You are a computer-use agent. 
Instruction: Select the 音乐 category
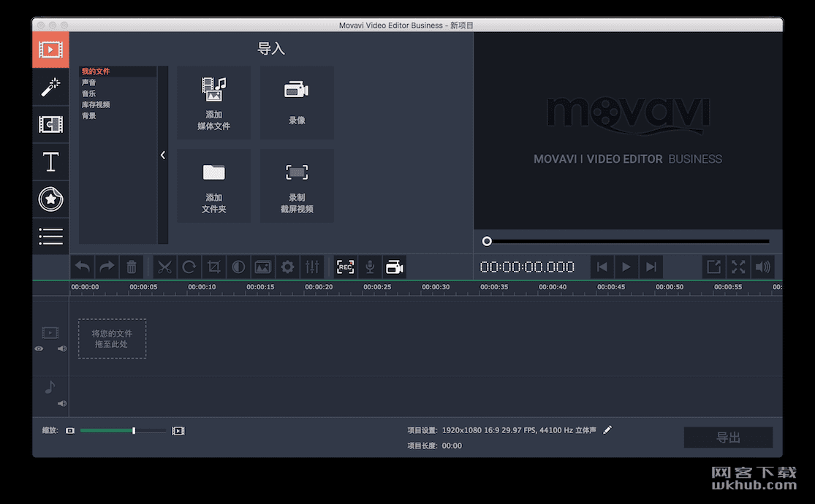pyautogui.click(x=89, y=93)
